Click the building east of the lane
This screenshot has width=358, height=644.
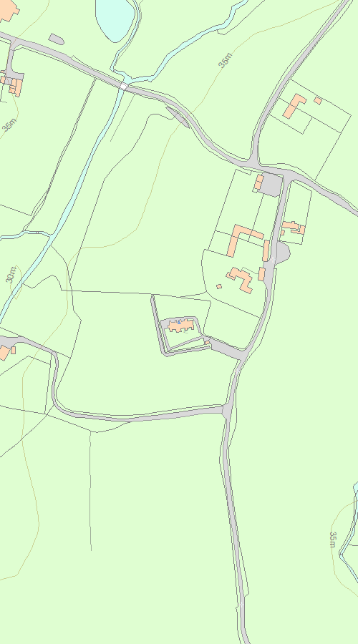[293, 228]
